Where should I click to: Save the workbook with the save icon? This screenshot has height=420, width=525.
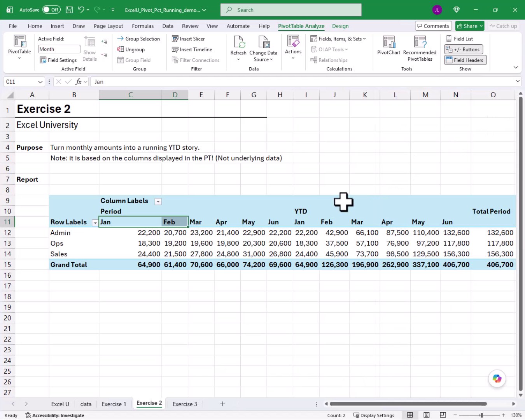[x=69, y=10]
